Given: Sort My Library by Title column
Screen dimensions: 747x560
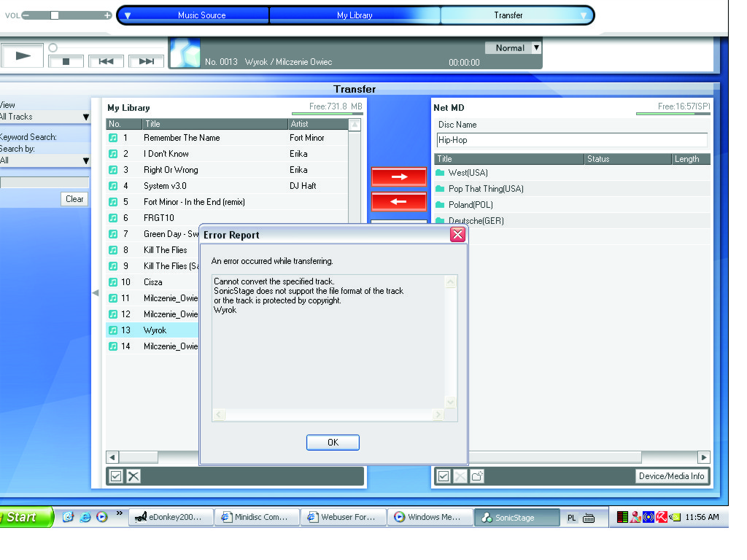Looking at the screenshot, I should coord(215,124).
